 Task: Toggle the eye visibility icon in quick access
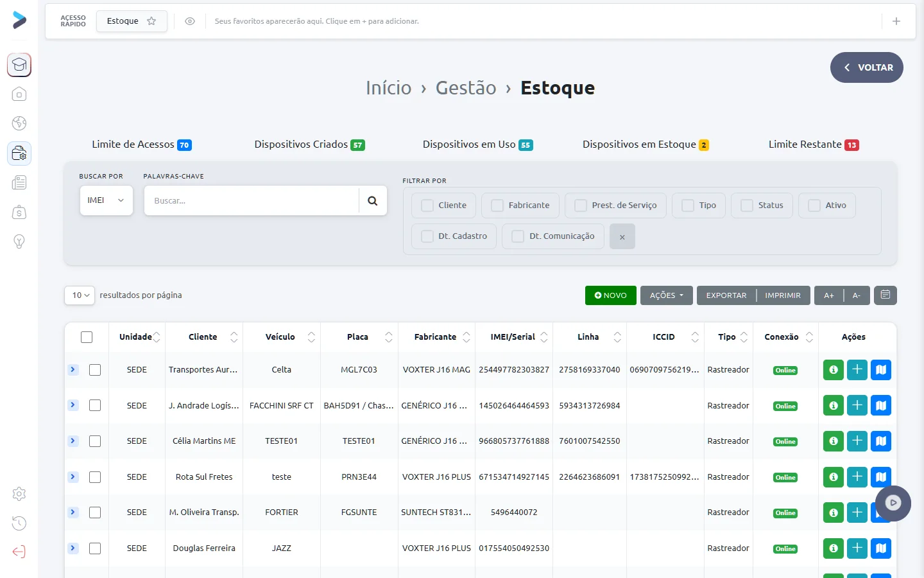tap(190, 21)
